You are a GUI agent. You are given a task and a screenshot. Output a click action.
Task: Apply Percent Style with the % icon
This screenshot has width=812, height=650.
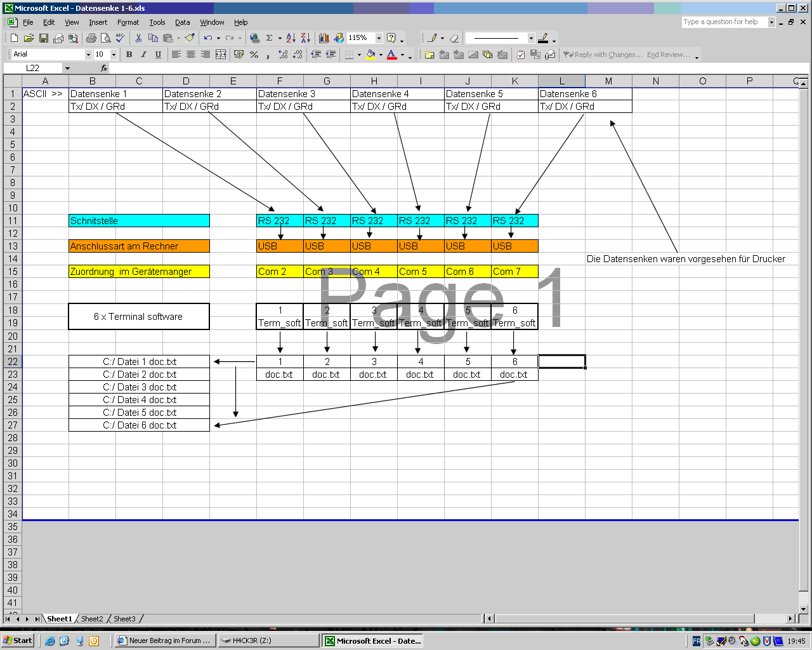[254, 55]
